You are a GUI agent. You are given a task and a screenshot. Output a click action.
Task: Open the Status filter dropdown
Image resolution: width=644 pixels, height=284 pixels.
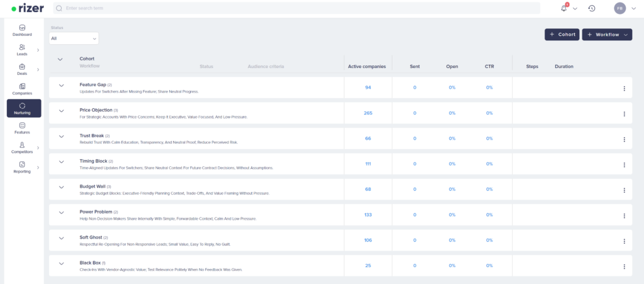pyautogui.click(x=74, y=38)
